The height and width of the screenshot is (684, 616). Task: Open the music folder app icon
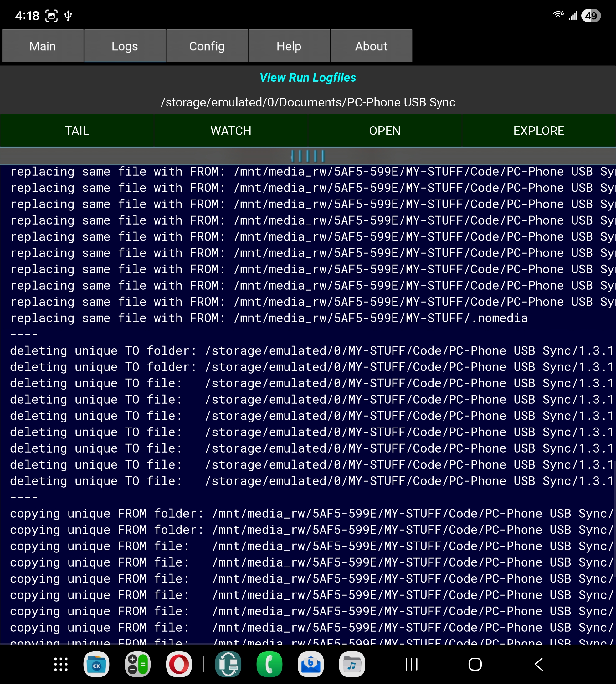coord(352,664)
